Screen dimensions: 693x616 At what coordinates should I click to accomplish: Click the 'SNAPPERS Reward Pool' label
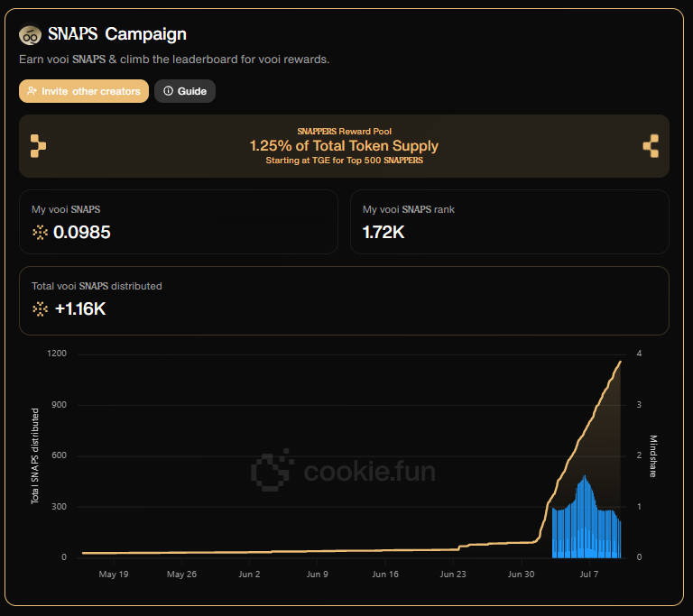click(345, 132)
